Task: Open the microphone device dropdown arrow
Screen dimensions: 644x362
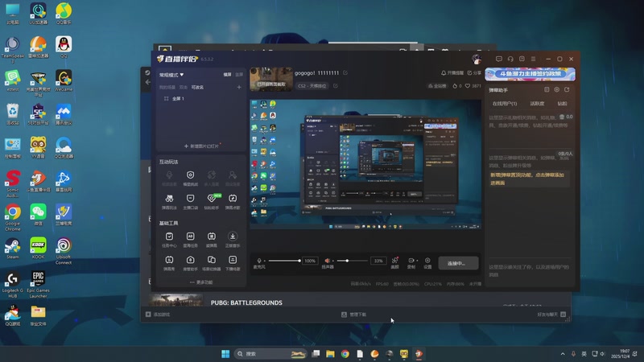Action: click(264, 261)
